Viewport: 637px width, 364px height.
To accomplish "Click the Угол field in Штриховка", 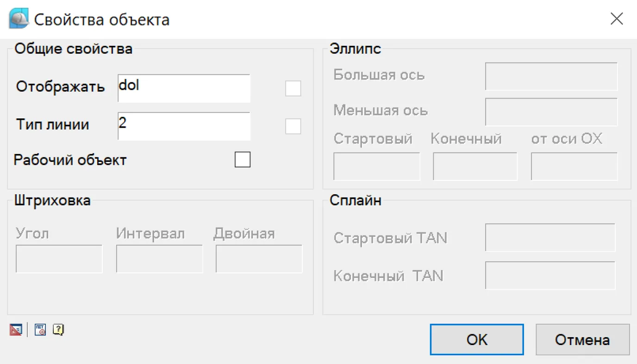I will (x=59, y=259).
